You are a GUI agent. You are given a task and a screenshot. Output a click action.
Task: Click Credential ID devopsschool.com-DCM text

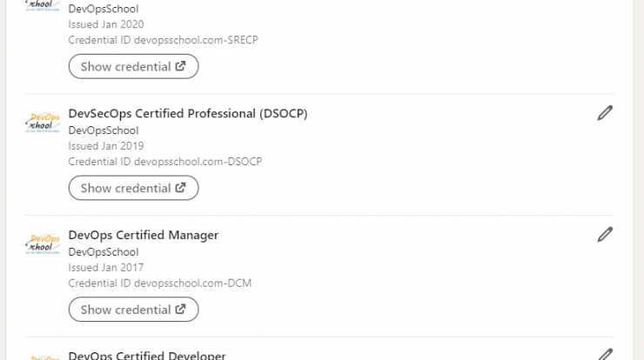[x=160, y=283]
